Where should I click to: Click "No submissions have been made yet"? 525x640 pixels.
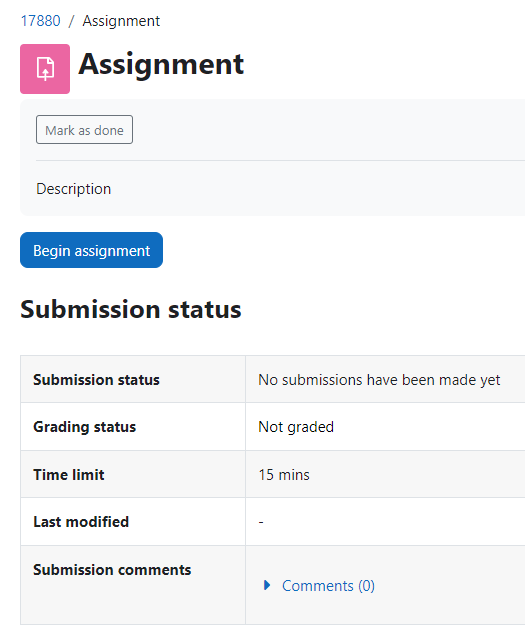point(379,380)
